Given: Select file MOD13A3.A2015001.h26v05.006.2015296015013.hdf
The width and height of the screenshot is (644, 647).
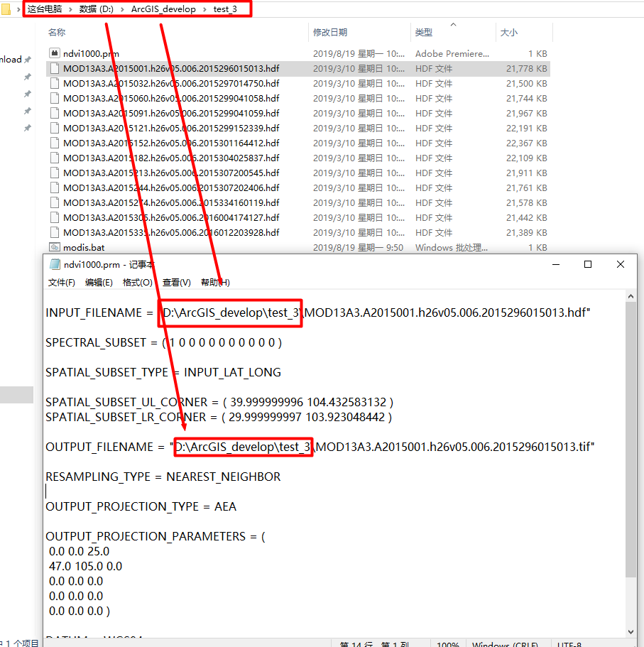Looking at the screenshot, I should [171, 68].
